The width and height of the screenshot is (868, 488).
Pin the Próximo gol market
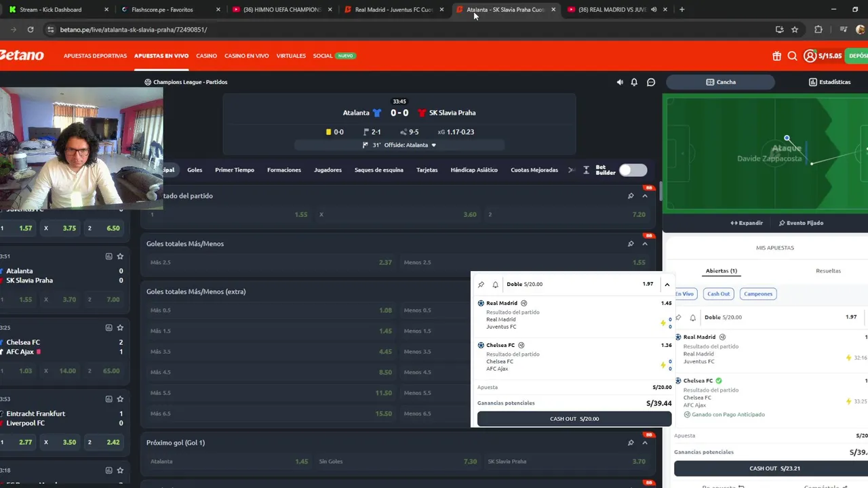[x=631, y=443]
